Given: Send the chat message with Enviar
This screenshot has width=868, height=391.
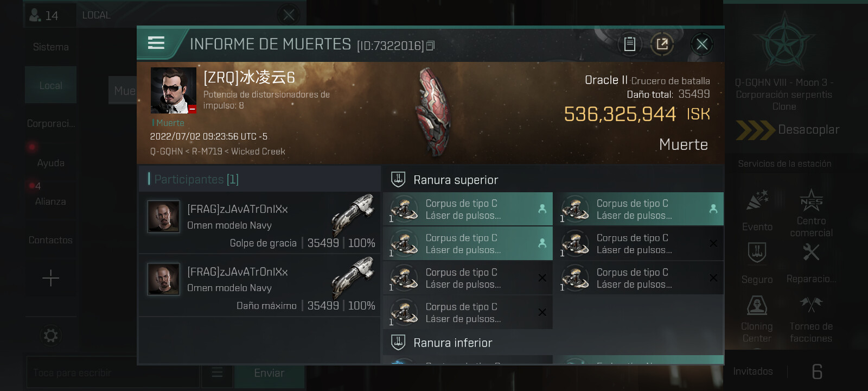Looking at the screenshot, I should click(x=269, y=373).
